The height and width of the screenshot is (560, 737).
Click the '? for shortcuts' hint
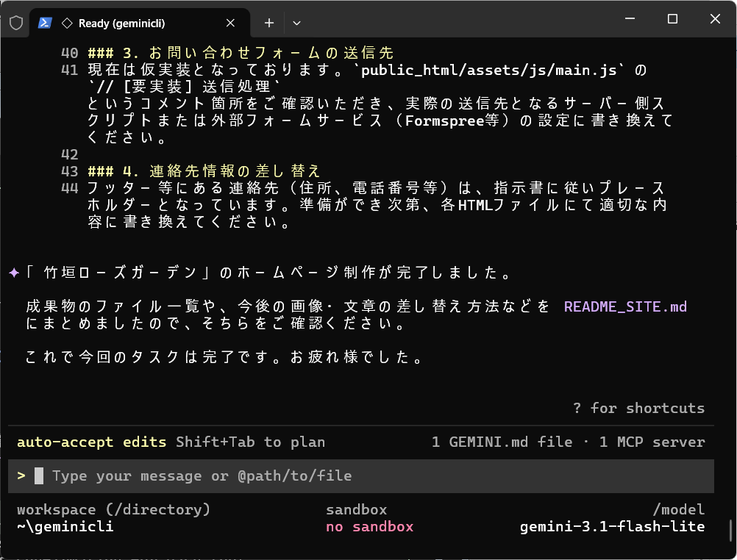(638, 408)
